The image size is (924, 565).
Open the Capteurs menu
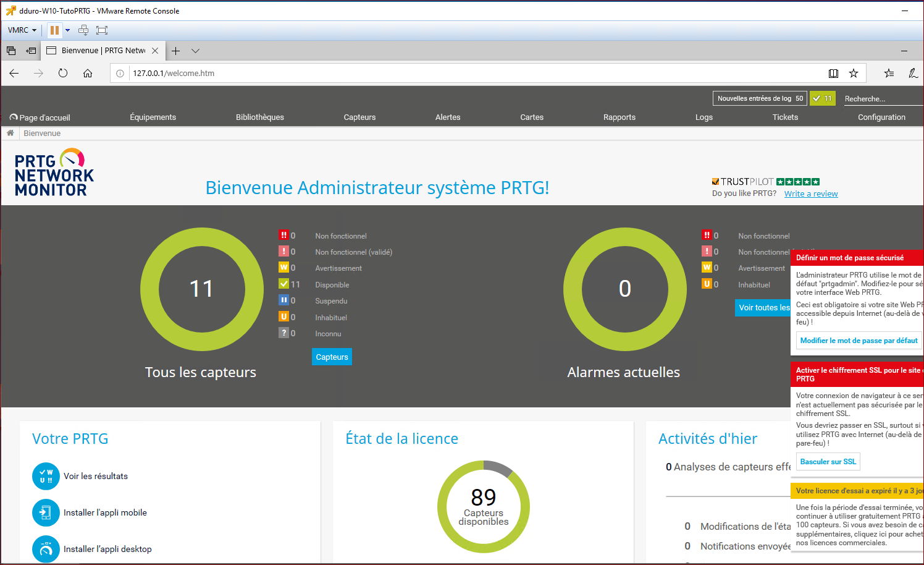click(359, 117)
